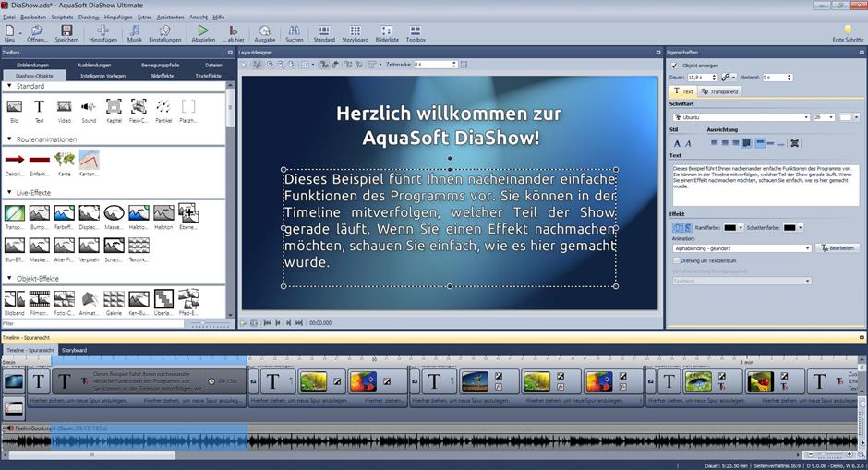Screen dimensions: 868x470
Task: Toggle bold text style button
Action: point(677,143)
